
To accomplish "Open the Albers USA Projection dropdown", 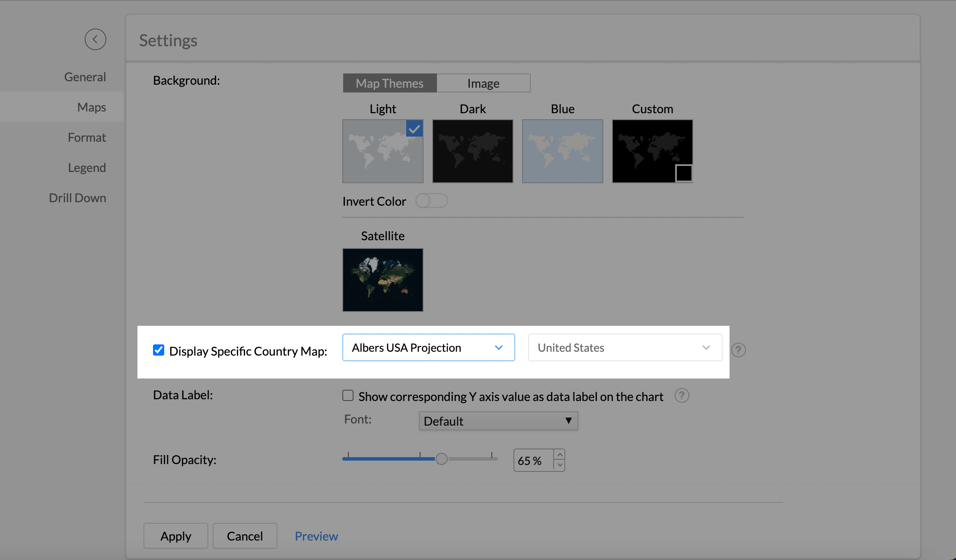I will [x=428, y=347].
